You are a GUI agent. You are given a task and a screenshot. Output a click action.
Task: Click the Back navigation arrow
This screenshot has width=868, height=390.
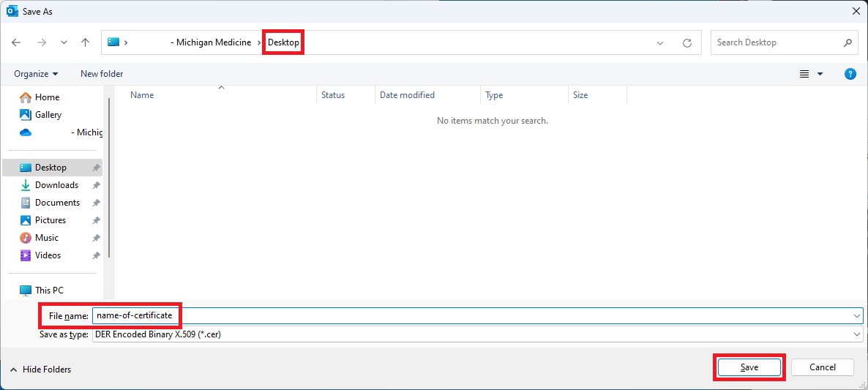pyautogui.click(x=17, y=42)
